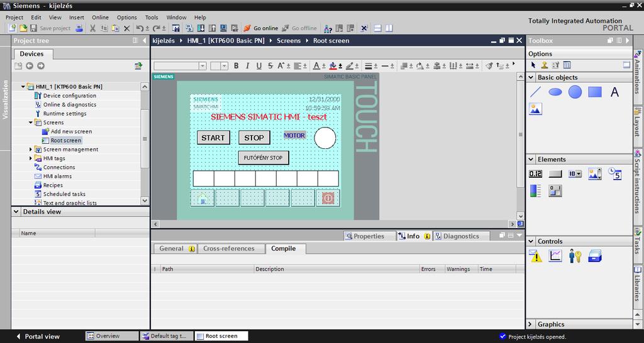Click the new project icon
This screenshot has width=644, height=343.
pos(13,28)
